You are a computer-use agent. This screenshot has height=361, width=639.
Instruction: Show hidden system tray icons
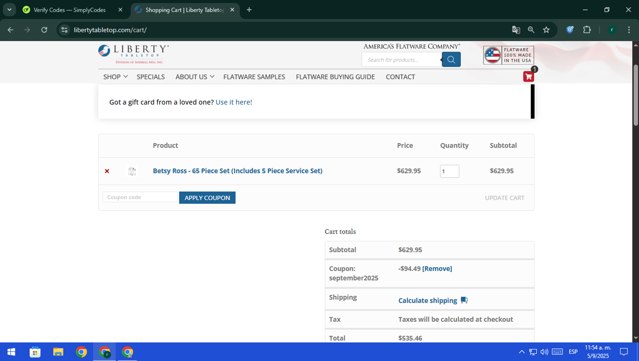(x=522, y=352)
